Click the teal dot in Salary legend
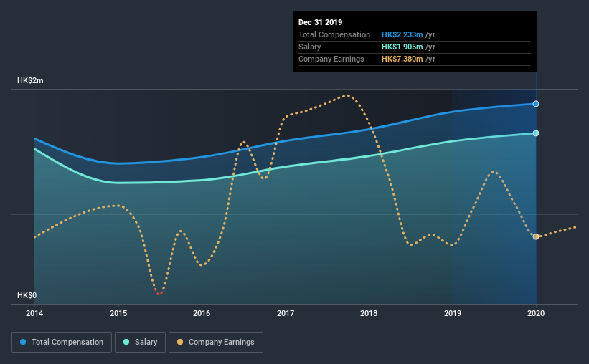Image resolution: width=589 pixels, height=364 pixels. pyautogui.click(x=126, y=342)
